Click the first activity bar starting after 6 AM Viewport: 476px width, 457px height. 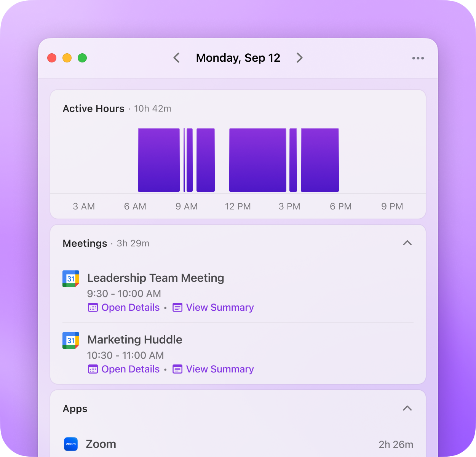[159, 160]
